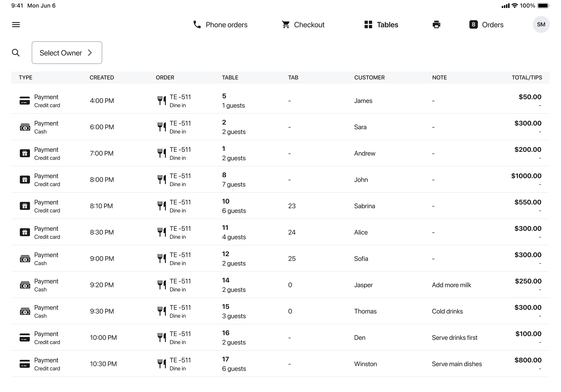Click gift card icon in Sabrina row
Viewport: 561px width, 392px height.
(x=25, y=206)
